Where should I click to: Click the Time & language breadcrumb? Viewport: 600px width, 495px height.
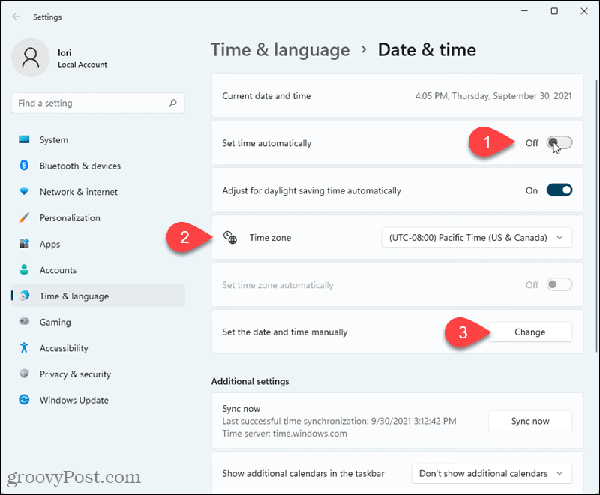tap(280, 50)
